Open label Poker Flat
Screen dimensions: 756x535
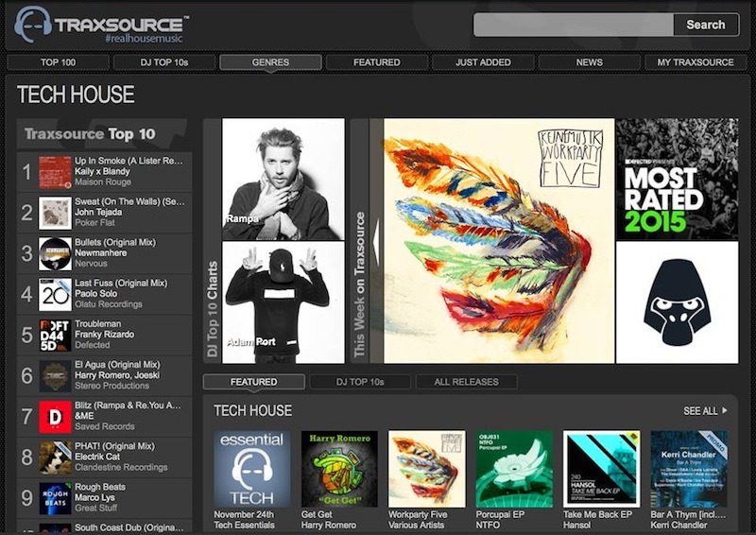(94, 222)
